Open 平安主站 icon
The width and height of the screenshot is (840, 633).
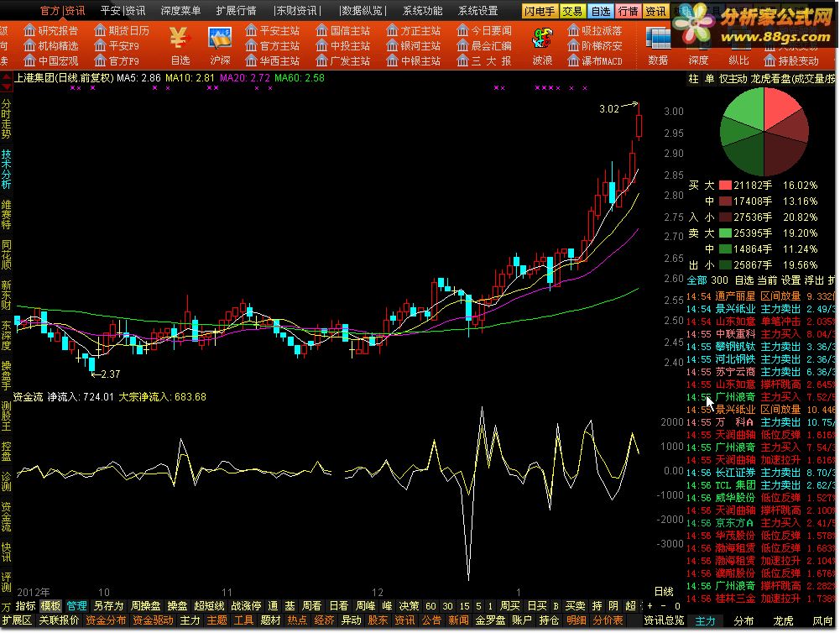[272, 30]
